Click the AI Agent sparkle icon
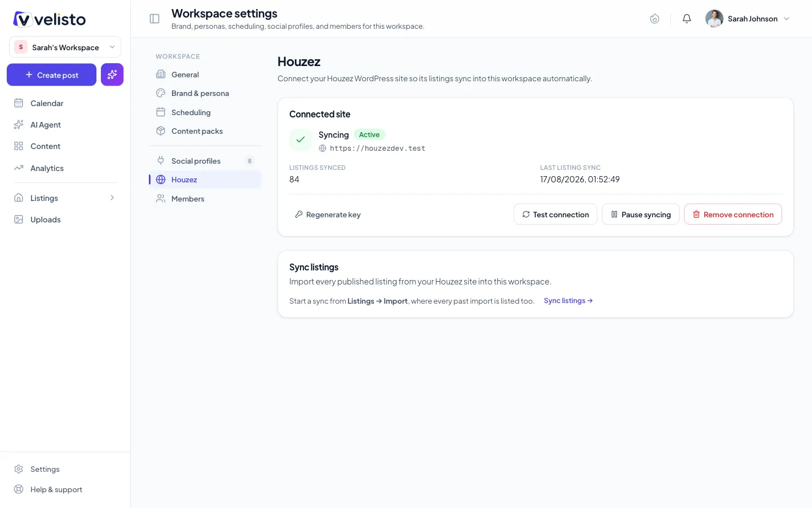The width and height of the screenshot is (812, 508). coord(19,125)
